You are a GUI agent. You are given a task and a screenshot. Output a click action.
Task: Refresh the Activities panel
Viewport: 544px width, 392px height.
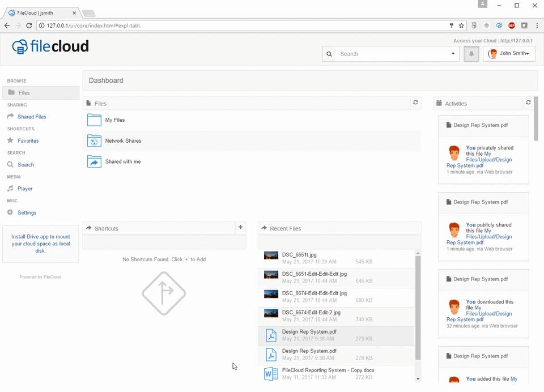[x=528, y=103]
